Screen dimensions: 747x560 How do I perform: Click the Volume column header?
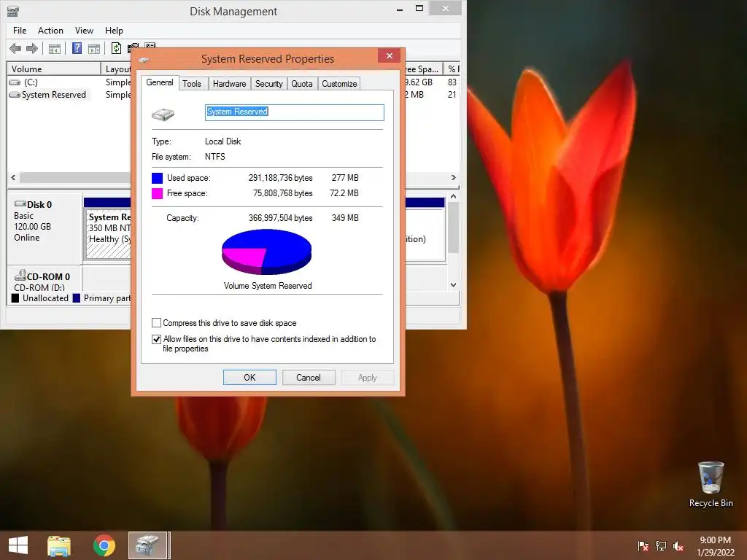point(54,69)
